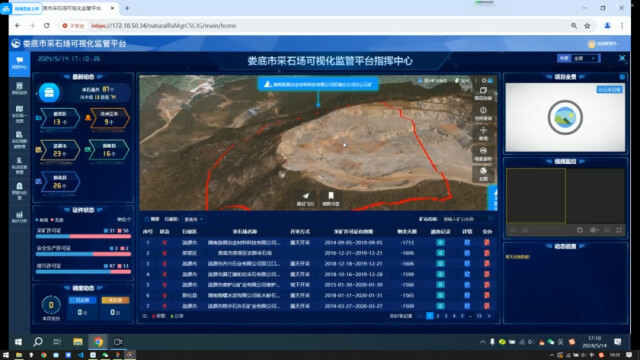Click the 采矿许可证有效期 column header
Screen dimensions: 640x360
coord(353,231)
